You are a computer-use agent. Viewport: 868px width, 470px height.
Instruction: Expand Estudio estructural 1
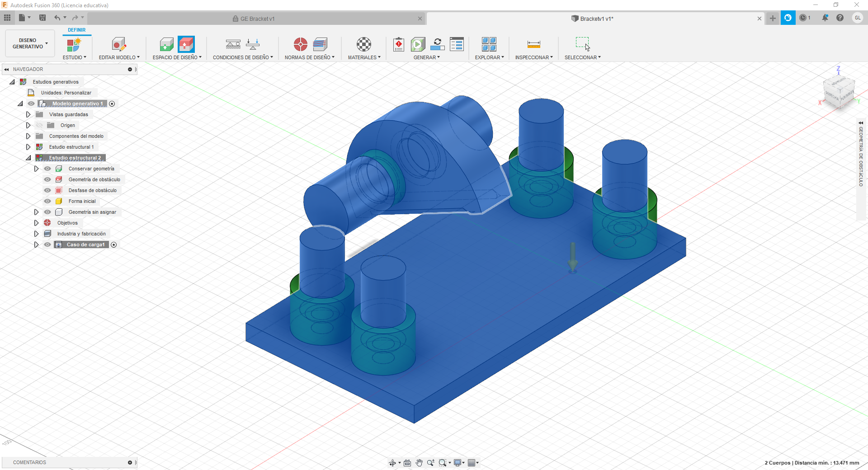pos(28,147)
